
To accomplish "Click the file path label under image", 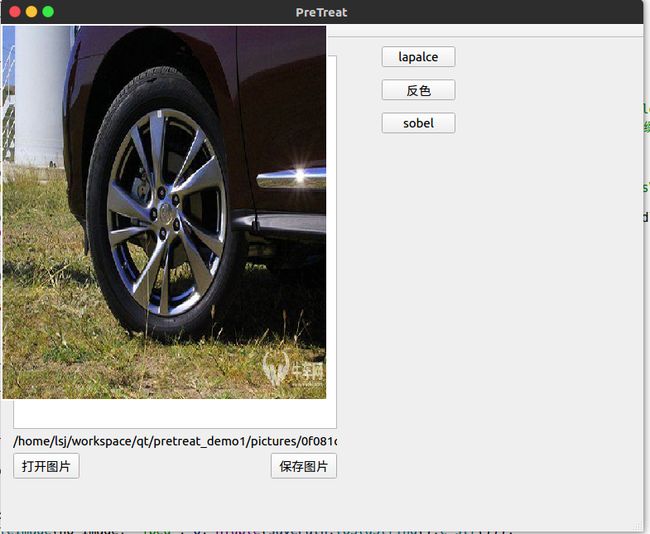I will (x=175, y=441).
